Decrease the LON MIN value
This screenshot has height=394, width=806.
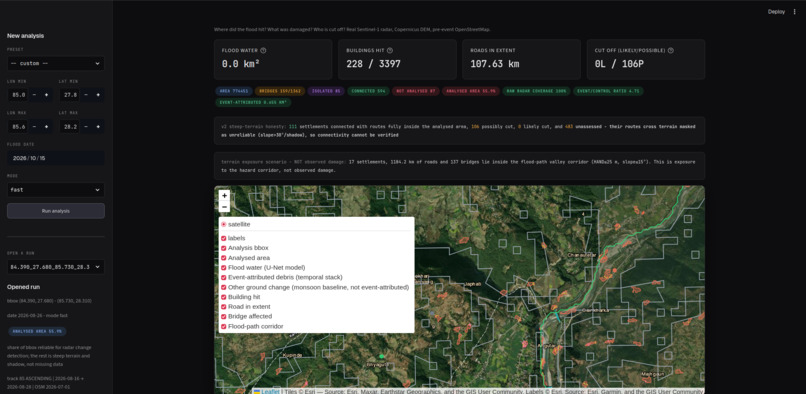tap(34, 95)
